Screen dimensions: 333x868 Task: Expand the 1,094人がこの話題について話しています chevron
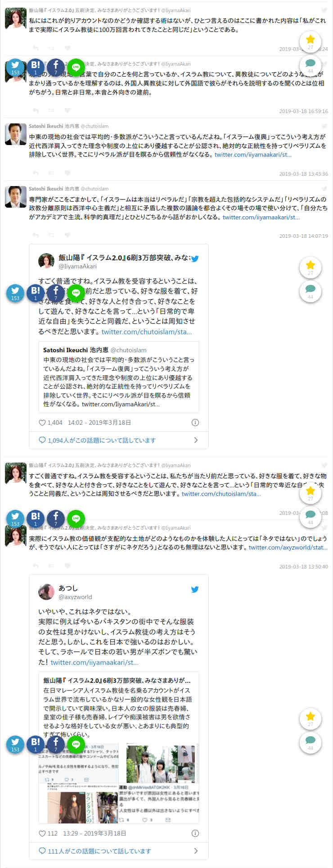point(196,440)
